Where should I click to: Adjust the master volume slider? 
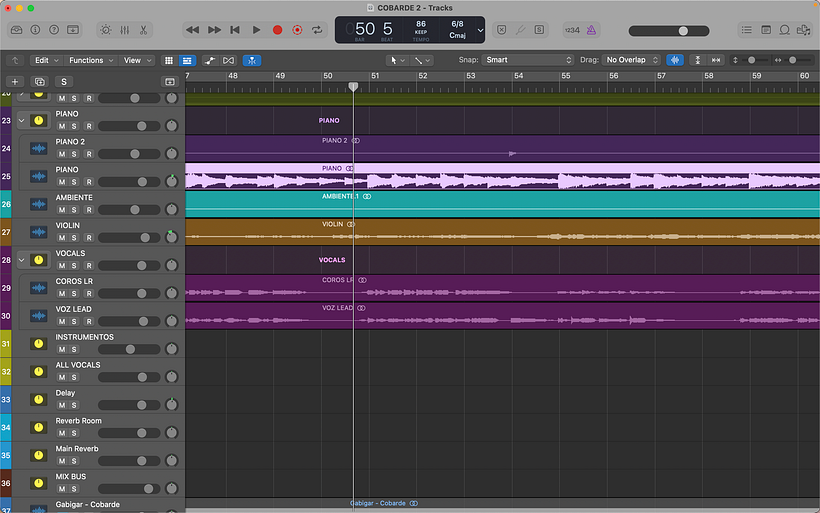tap(669, 31)
